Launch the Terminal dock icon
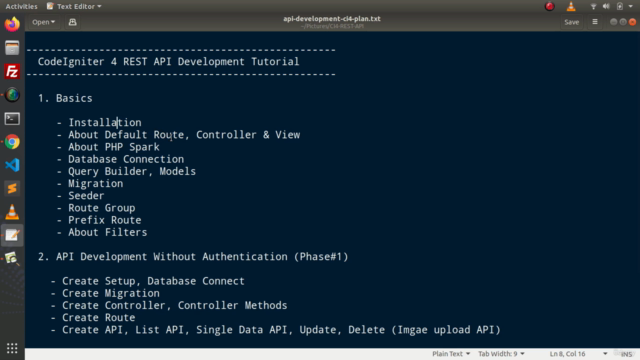 (x=12, y=119)
